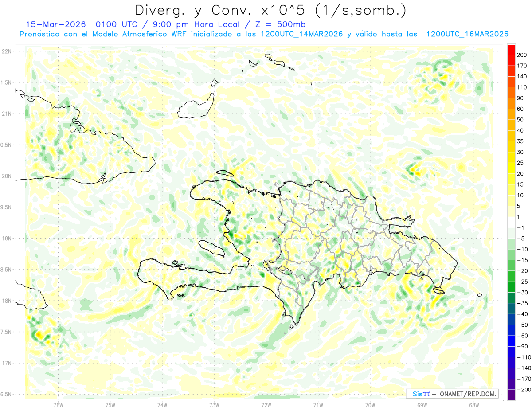
Task: Click the '-200' color scale value
Action: click(x=524, y=390)
